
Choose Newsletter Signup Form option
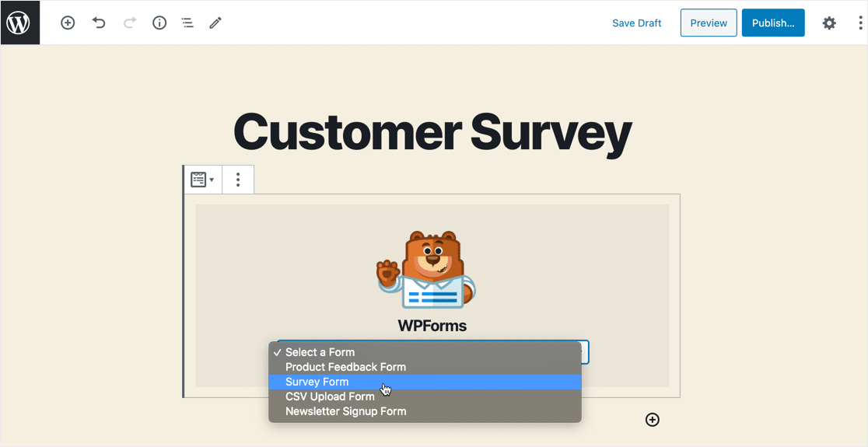425,411
